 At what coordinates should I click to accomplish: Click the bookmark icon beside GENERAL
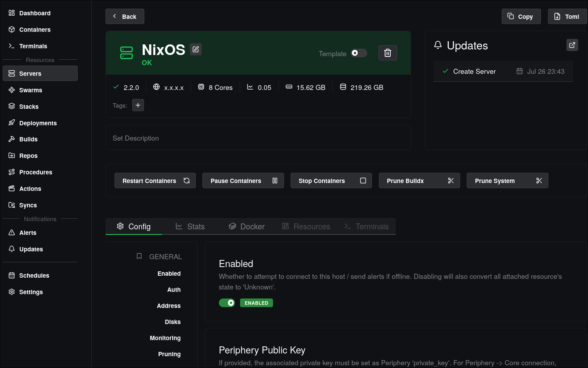click(x=139, y=256)
